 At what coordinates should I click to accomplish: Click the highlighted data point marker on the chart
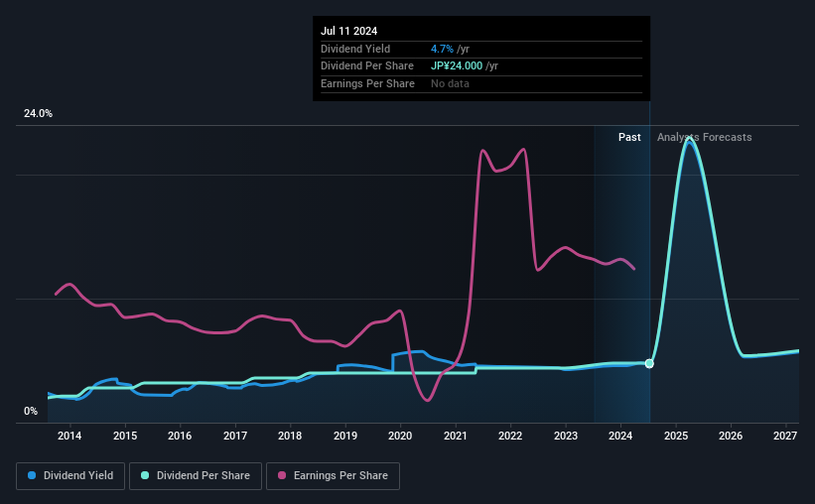[x=649, y=363]
